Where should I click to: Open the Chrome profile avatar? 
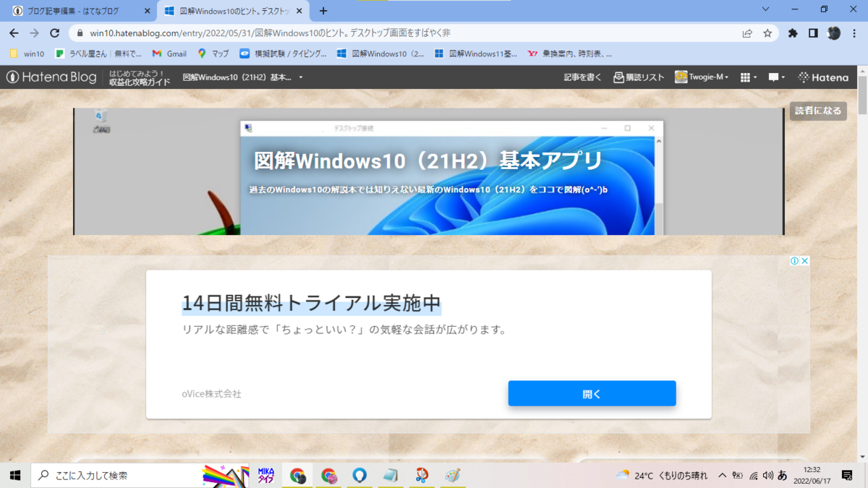[834, 33]
